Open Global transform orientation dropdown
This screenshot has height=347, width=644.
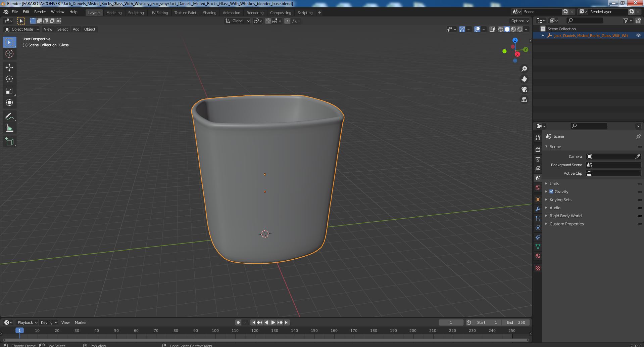coord(237,21)
